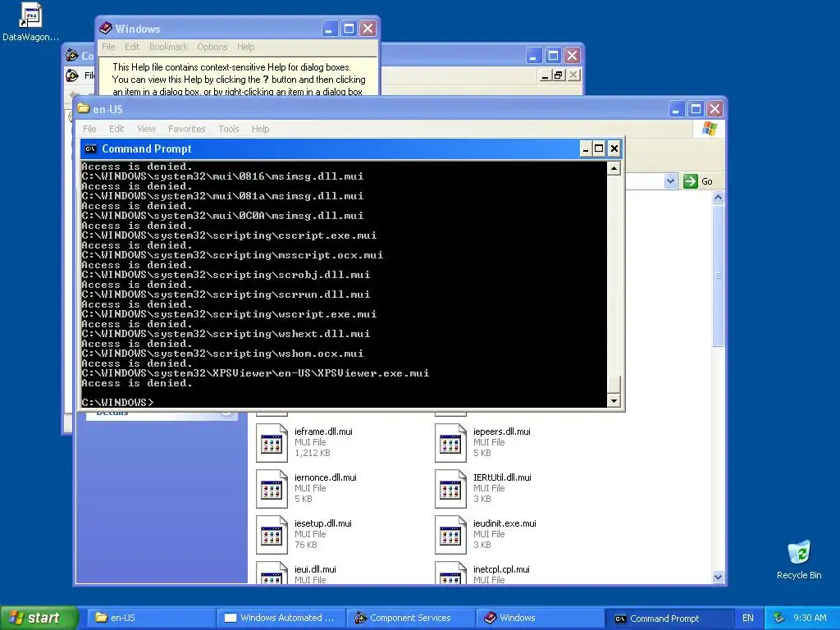Click the cscript.exe.mui path line in console

pyautogui.click(x=229, y=235)
